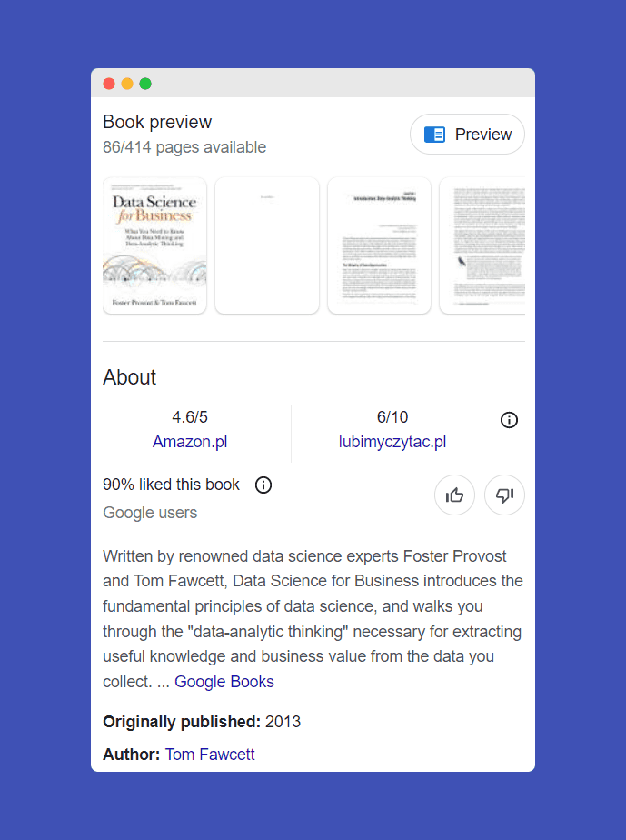This screenshot has height=840, width=626.
Task: Open author Tom Fawcett link
Action: 210,755
